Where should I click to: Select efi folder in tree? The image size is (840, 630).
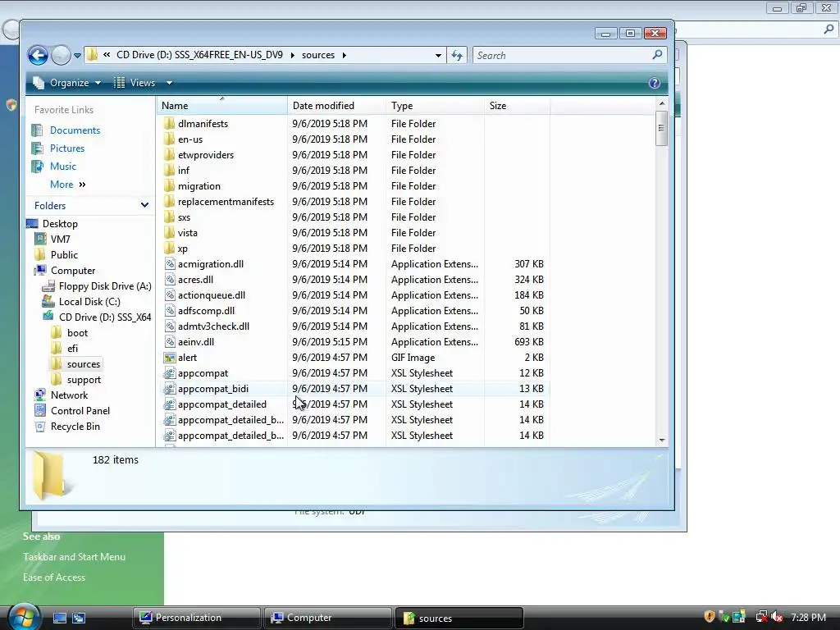[72, 348]
